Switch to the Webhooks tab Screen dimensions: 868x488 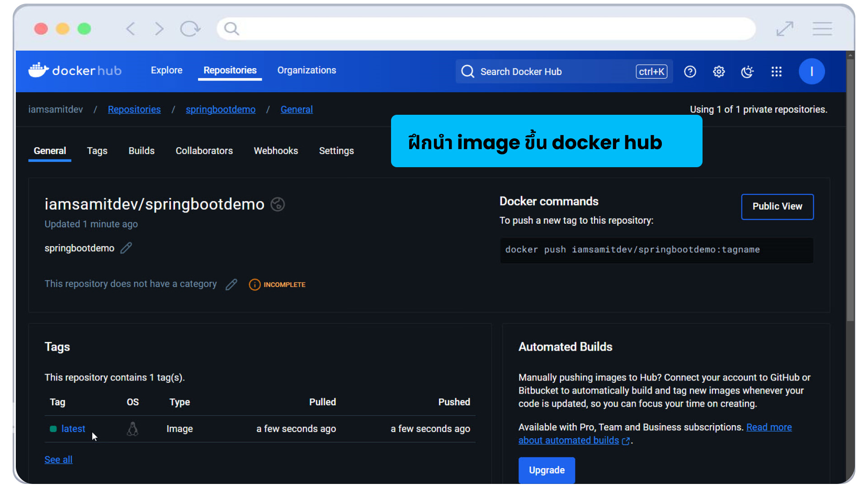coord(276,151)
